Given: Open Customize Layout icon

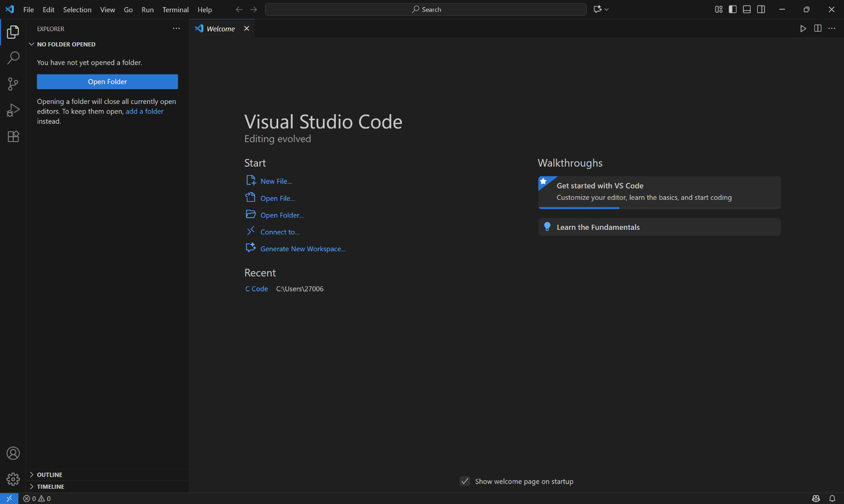Looking at the screenshot, I should point(719,9).
